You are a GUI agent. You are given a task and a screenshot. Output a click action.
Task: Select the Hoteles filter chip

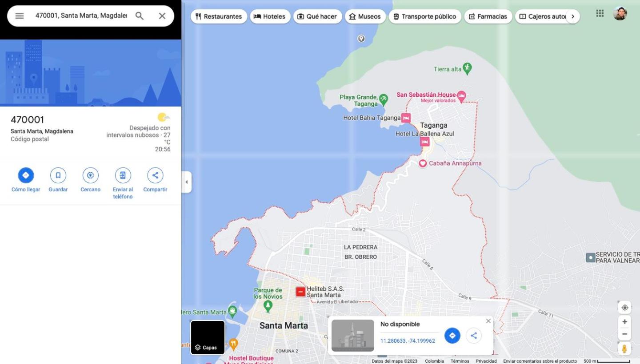tap(270, 16)
